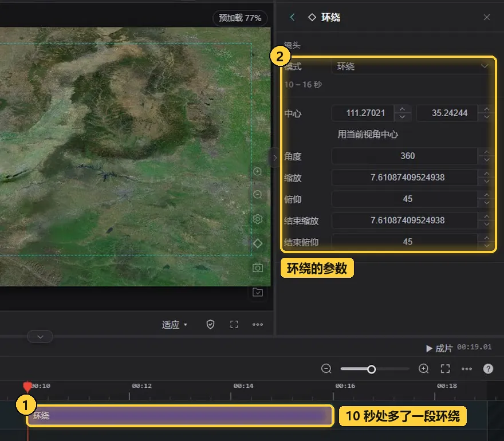Screen dimensions: 504x441
Task: Edit the 结束俯仰 field value
Action: (x=405, y=242)
